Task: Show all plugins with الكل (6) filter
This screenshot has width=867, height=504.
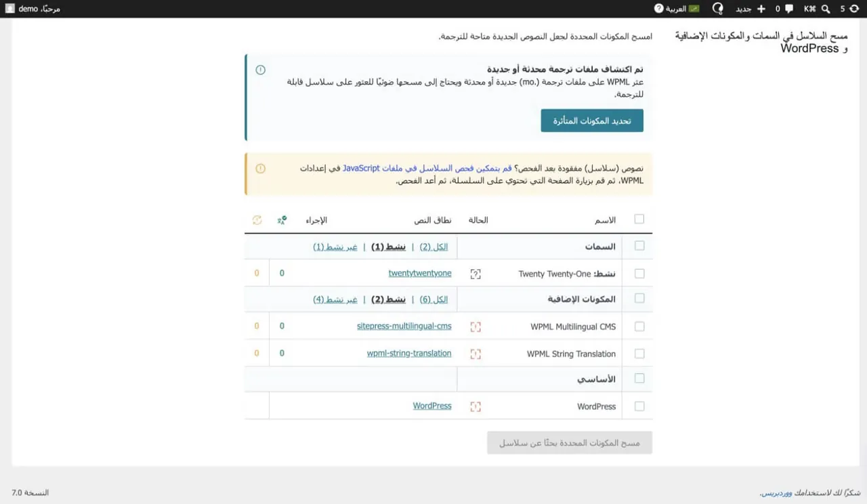Action: (x=433, y=299)
